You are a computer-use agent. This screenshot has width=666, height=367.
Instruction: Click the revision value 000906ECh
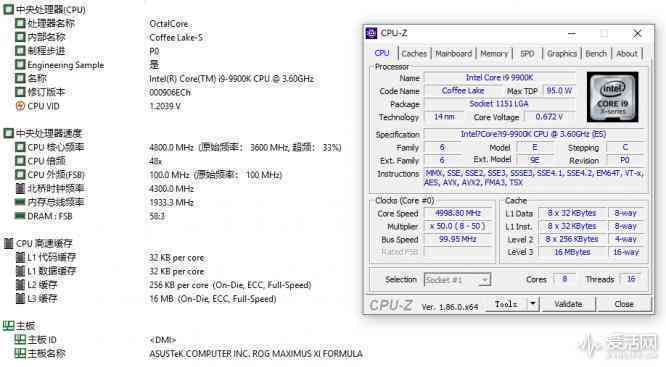pos(170,93)
